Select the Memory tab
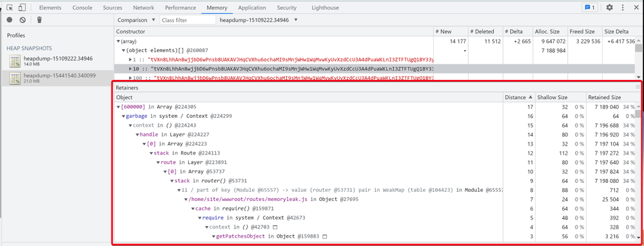The image size is (644, 246). [x=217, y=7]
